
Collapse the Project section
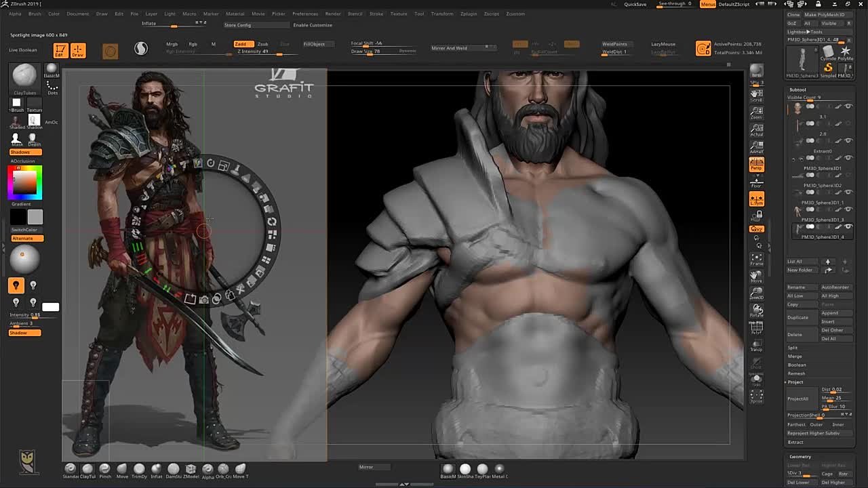click(x=795, y=382)
